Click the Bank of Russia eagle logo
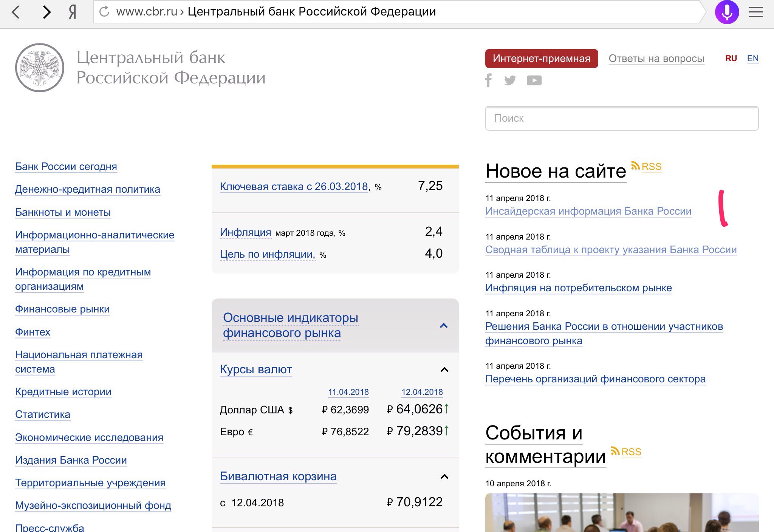774x532 pixels. pos(40,68)
